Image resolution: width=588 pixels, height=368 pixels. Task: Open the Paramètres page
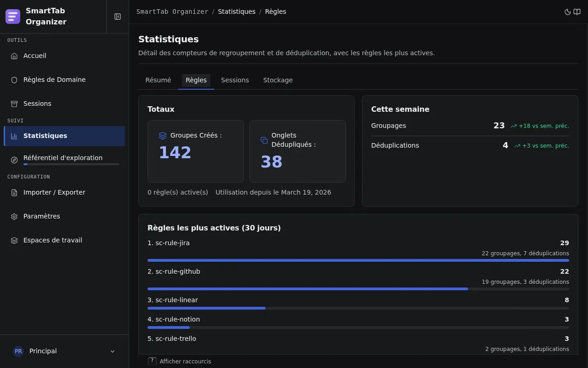64,217
